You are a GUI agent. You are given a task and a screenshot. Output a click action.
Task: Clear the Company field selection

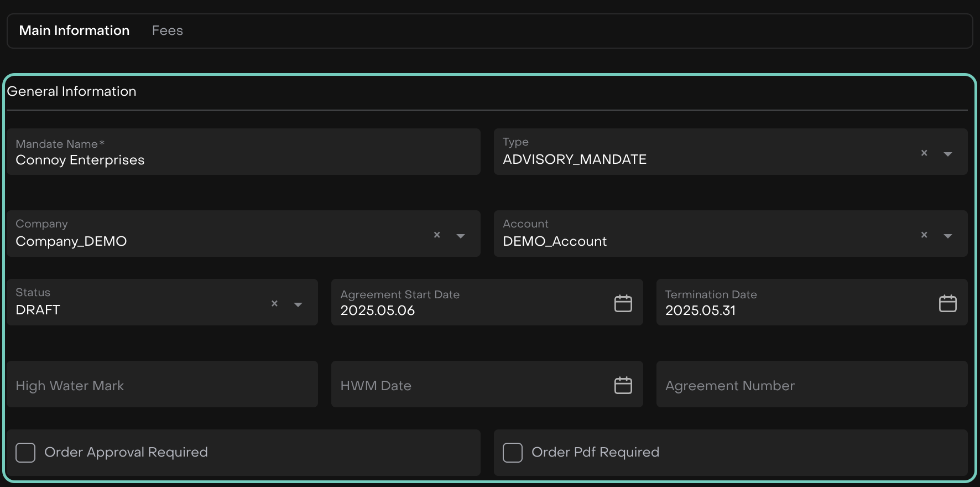click(x=437, y=235)
